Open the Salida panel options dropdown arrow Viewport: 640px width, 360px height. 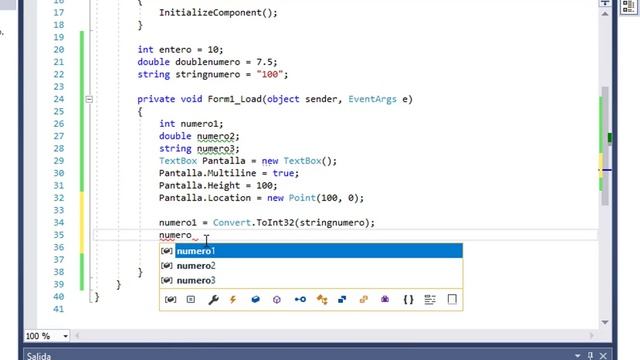577,356
